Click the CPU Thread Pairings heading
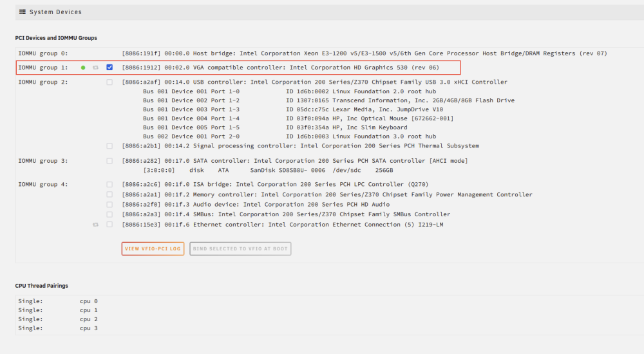The image size is (644, 354). click(x=41, y=286)
